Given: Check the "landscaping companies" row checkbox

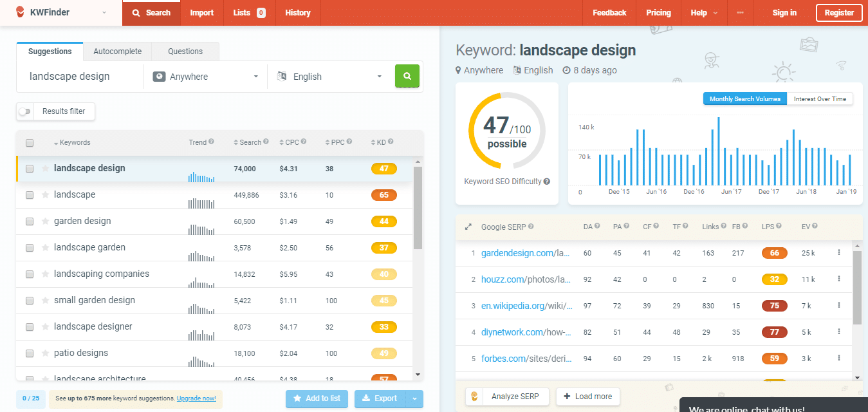Looking at the screenshot, I should point(30,274).
